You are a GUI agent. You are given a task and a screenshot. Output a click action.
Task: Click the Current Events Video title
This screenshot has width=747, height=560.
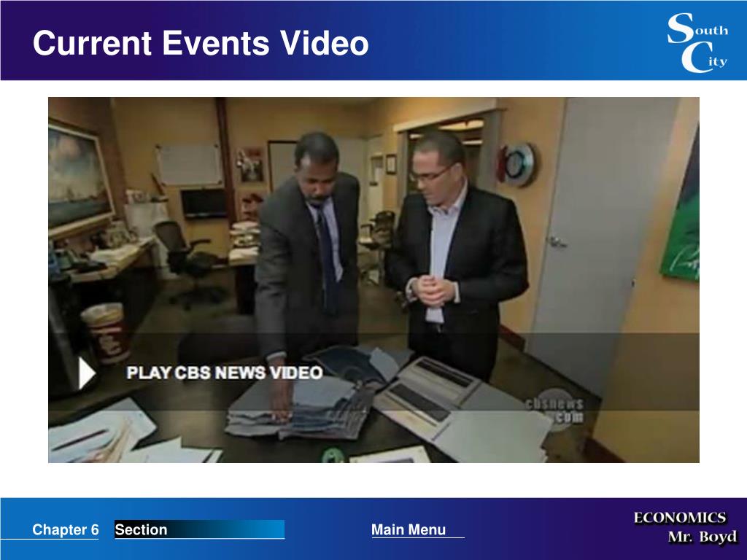[201, 43]
